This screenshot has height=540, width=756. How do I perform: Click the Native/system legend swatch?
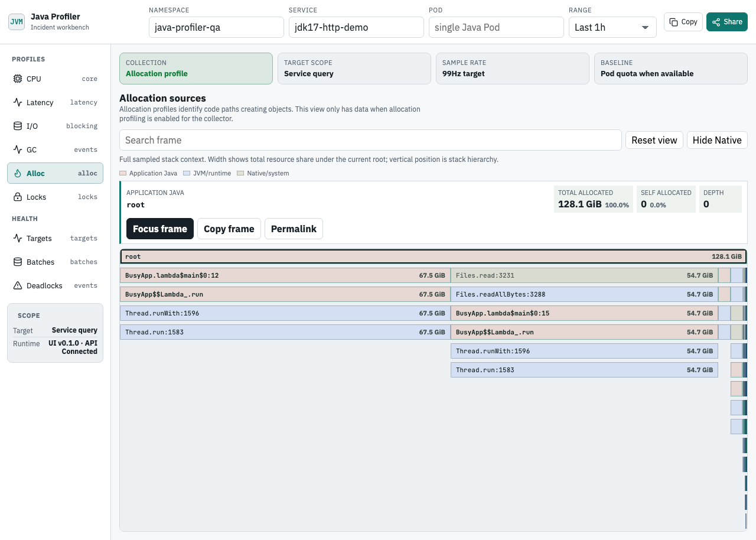pos(240,173)
